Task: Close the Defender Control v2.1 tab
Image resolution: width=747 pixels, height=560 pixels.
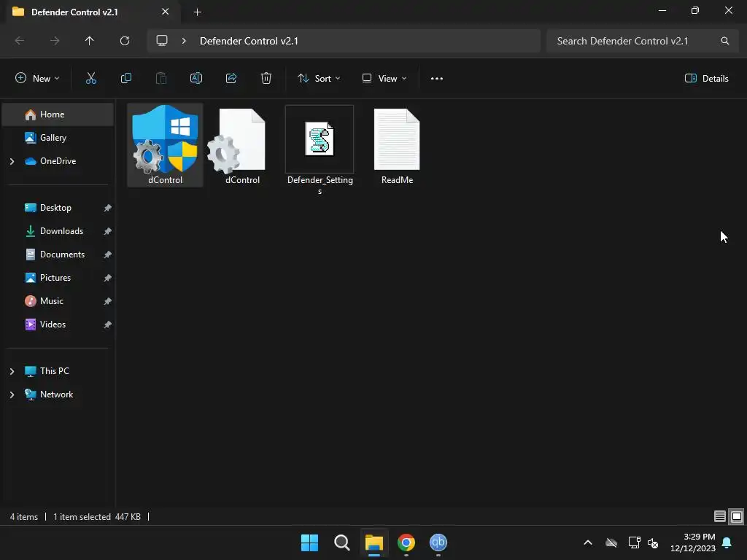Action: coord(166,12)
